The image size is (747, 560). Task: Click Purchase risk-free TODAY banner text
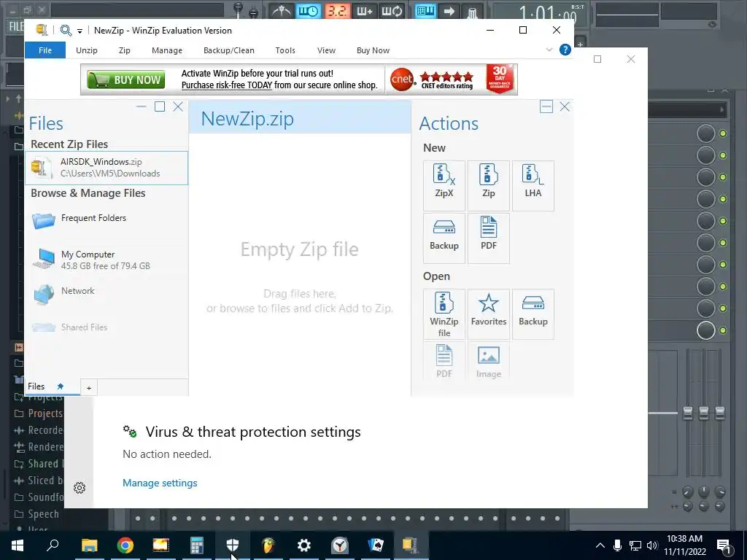[x=227, y=85]
